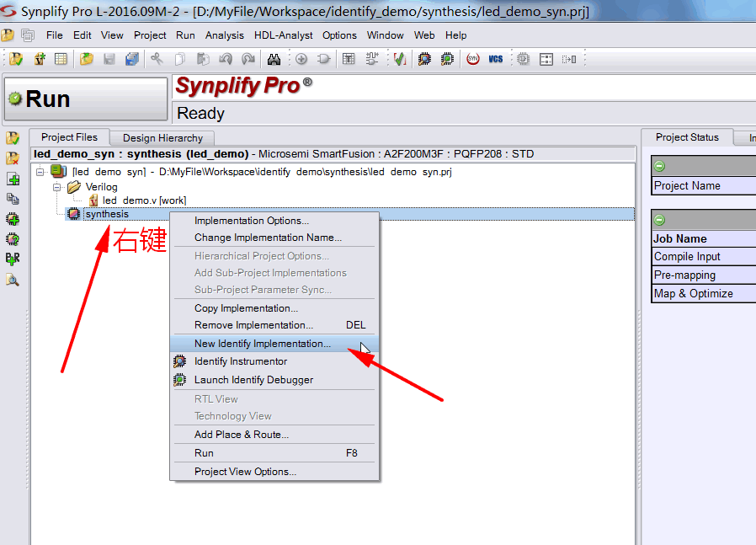The width and height of the screenshot is (756, 545).
Task: Select the Project Status tab
Action: tap(687, 137)
